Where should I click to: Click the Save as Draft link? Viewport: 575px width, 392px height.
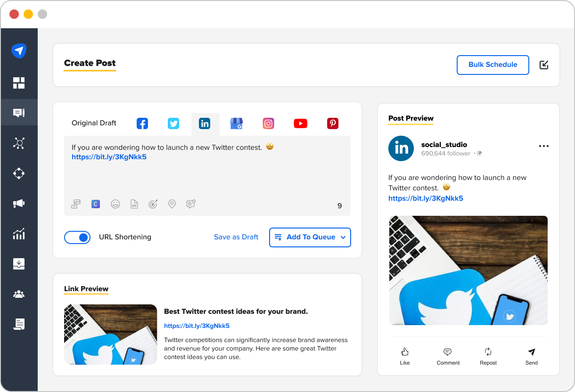236,237
